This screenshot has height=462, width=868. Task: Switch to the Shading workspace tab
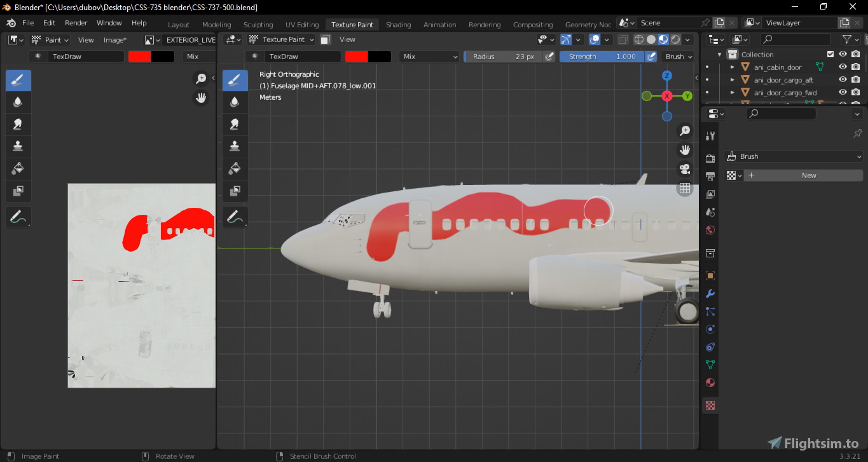(398, 24)
